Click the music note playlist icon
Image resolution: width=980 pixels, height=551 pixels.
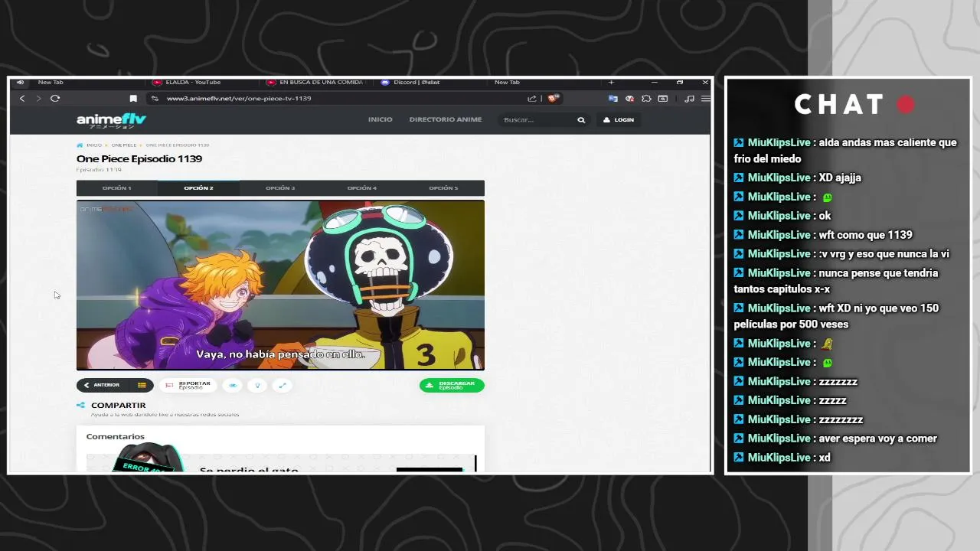point(689,98)
